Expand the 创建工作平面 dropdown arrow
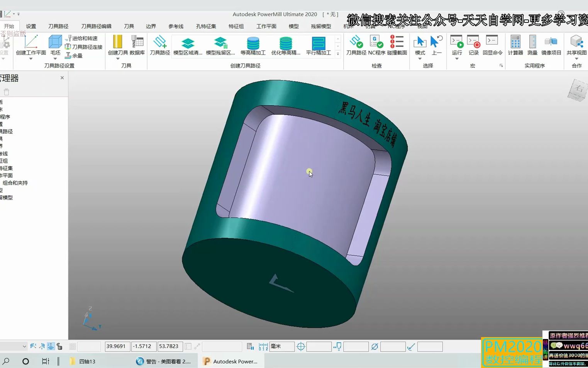The image size is (588, 368). pyautogui.click(x=31, y=59)
